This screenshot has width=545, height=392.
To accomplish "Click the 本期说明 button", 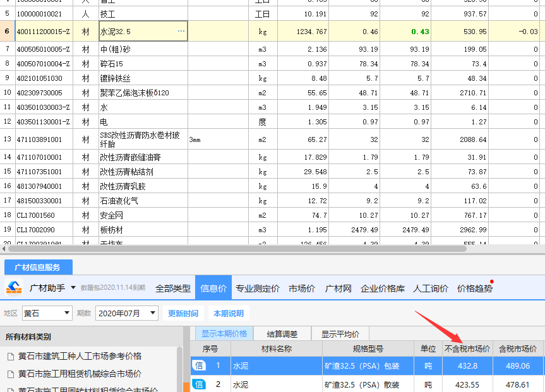I will pyautogui.click(x=229, y=313).
